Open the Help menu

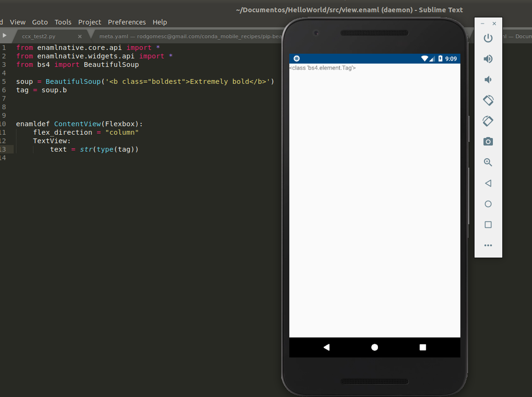click(x=160, y=22)
